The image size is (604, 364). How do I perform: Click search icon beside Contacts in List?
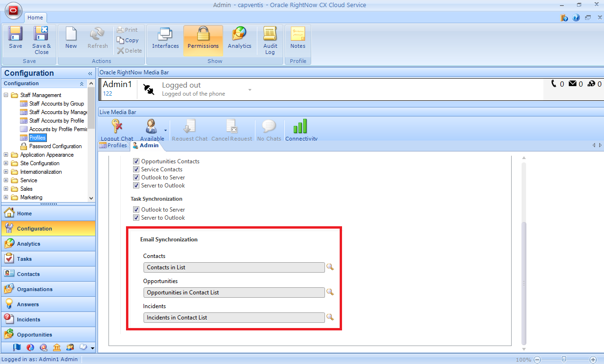tap(330, 267)
